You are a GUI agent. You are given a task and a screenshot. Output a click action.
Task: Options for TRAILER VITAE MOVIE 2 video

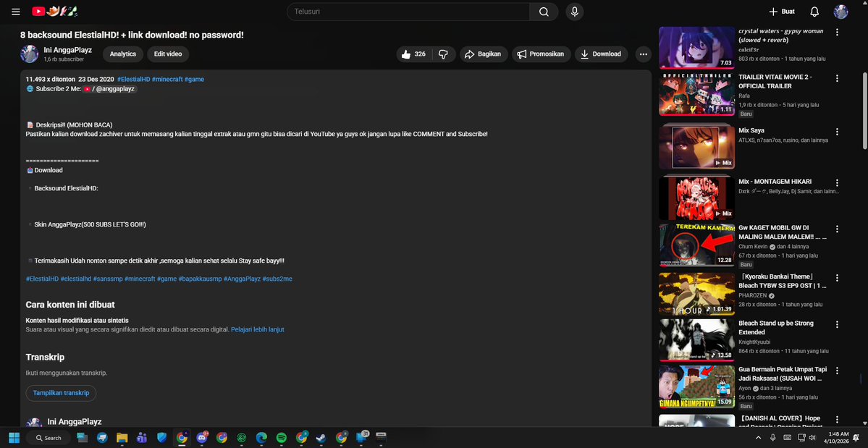pyautogui.click(x=837, y=78)
